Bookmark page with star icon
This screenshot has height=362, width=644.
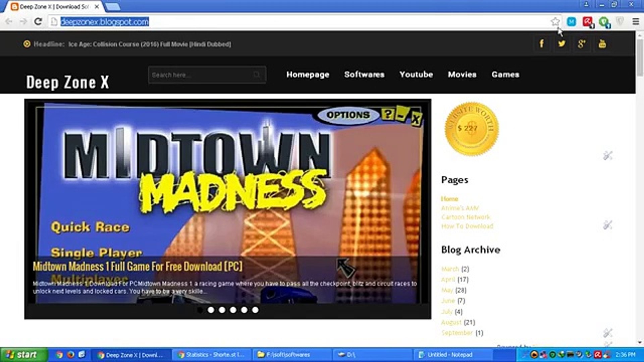555,22
